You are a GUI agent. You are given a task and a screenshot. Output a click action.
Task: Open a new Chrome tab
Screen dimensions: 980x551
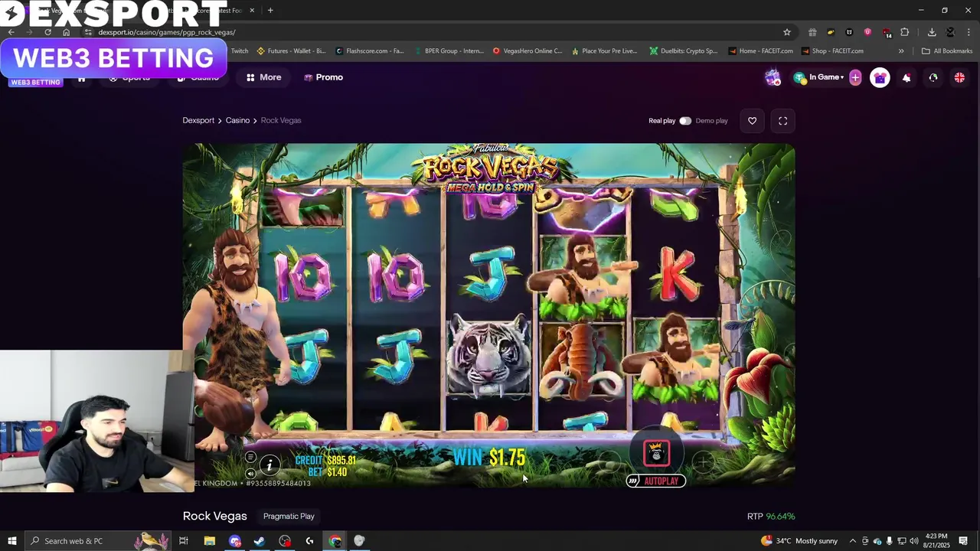(270, 10)
